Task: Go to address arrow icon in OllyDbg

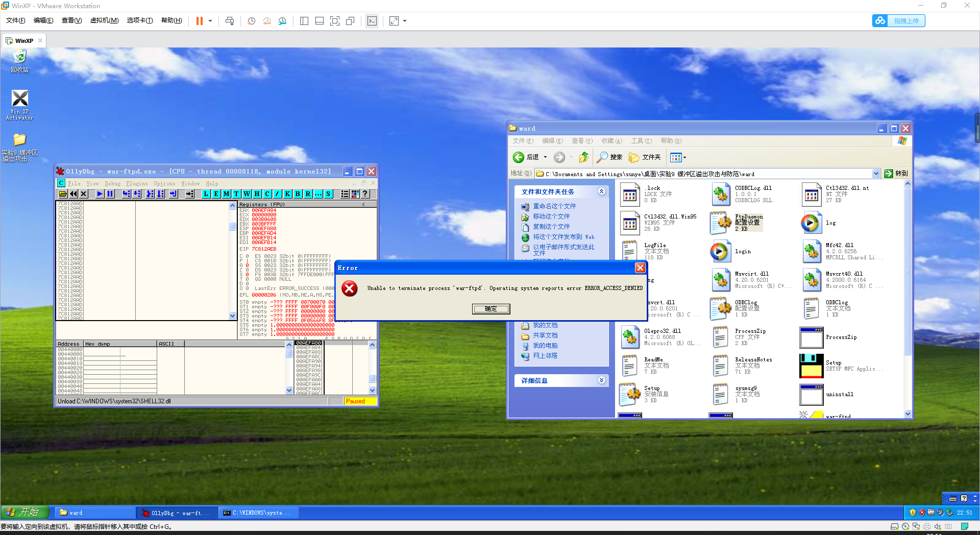Action: pos(190,194)
